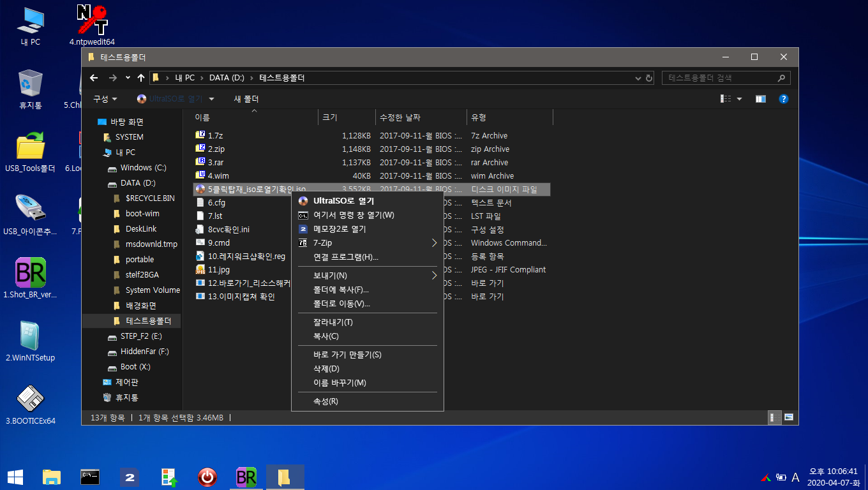Viewport: 868px width, 490px height.
Task: Select boot-wim folder in navigation tree
Action: pyautogui.click(x=142, y=214)
